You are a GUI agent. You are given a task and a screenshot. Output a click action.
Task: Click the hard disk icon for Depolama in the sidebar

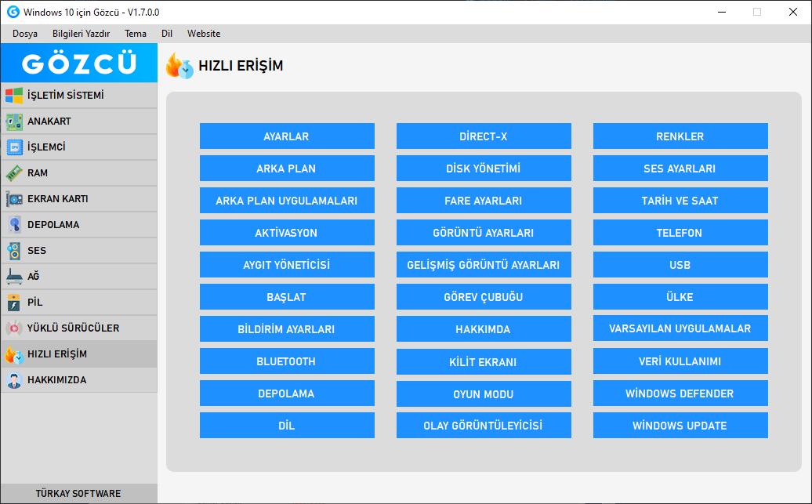14,225
